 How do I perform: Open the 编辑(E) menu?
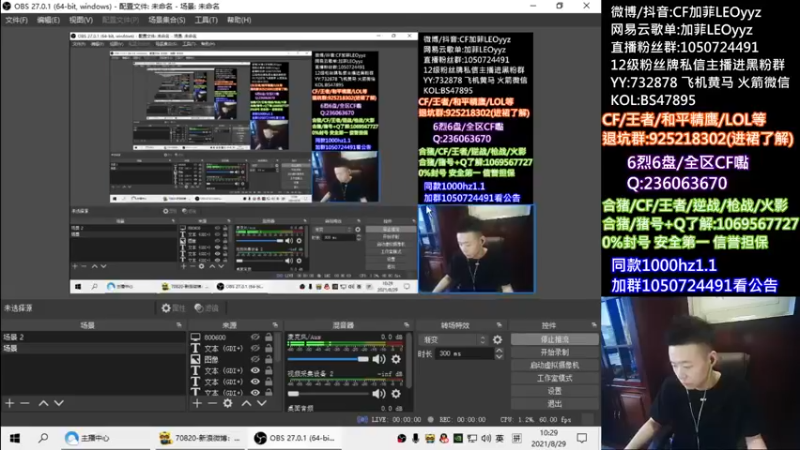pyautogui.click(x=48, y=20)
